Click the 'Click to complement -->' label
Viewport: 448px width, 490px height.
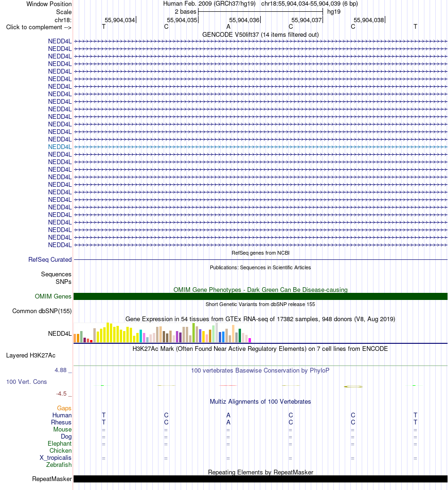coord(39,27)
